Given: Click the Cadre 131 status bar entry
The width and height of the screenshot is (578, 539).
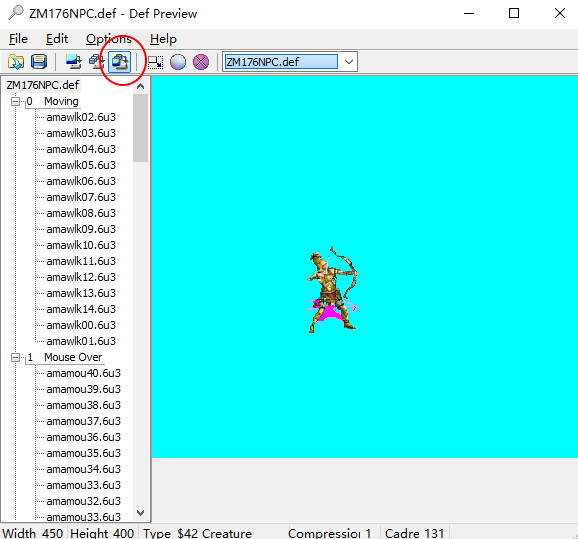Looking at the screenshot, I should tap(414, 533).
